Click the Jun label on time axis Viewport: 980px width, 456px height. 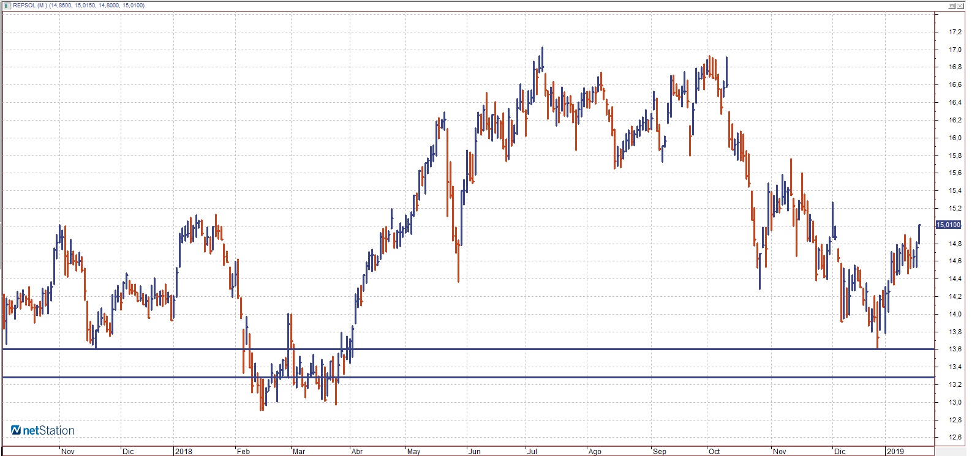point(475,452)
